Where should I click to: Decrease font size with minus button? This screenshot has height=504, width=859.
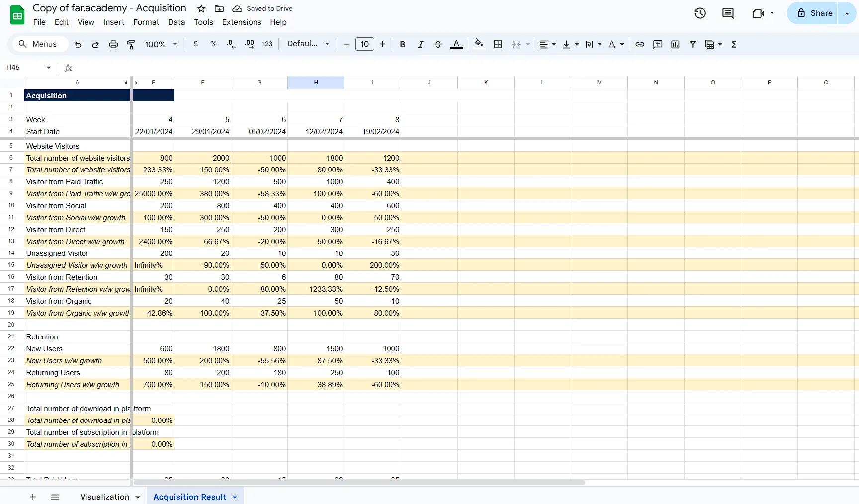[346, 44]
